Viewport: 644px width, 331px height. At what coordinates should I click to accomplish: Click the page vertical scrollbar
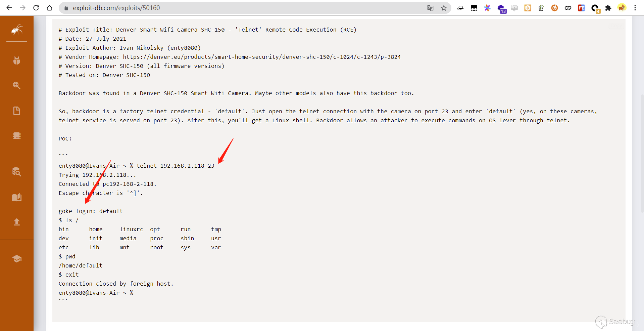tap(642, 153)
